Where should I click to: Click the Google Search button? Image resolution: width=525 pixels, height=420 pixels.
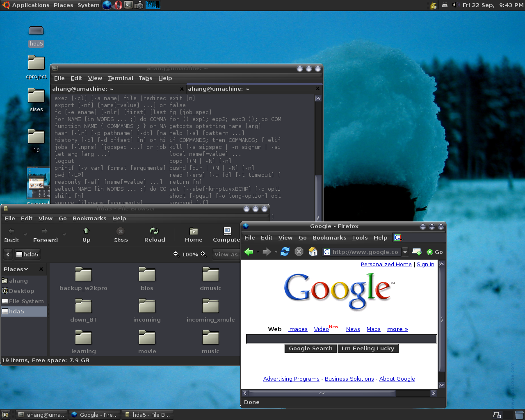point(310,348)
